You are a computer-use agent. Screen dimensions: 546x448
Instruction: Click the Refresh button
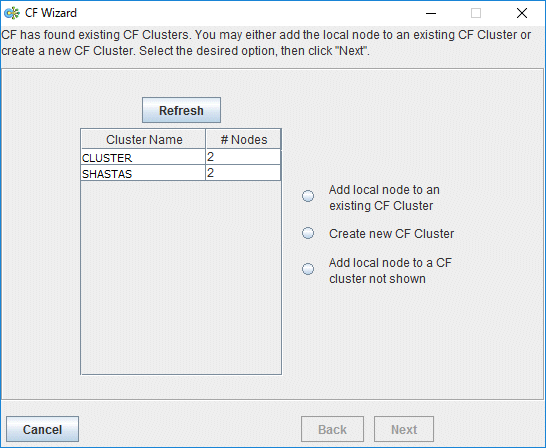pyautogui.click(x=181, y=110)
